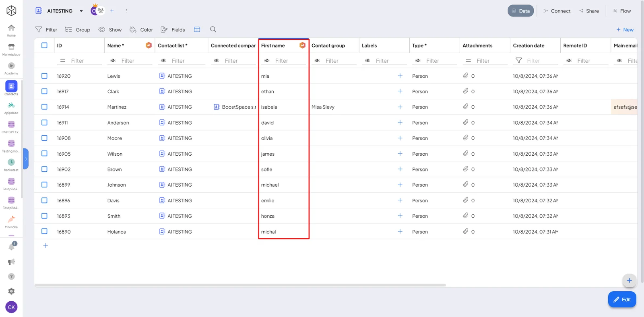Sort by the Creation date column header
Image resolution: width=644 pixels, height=317 pixels.
528,45
